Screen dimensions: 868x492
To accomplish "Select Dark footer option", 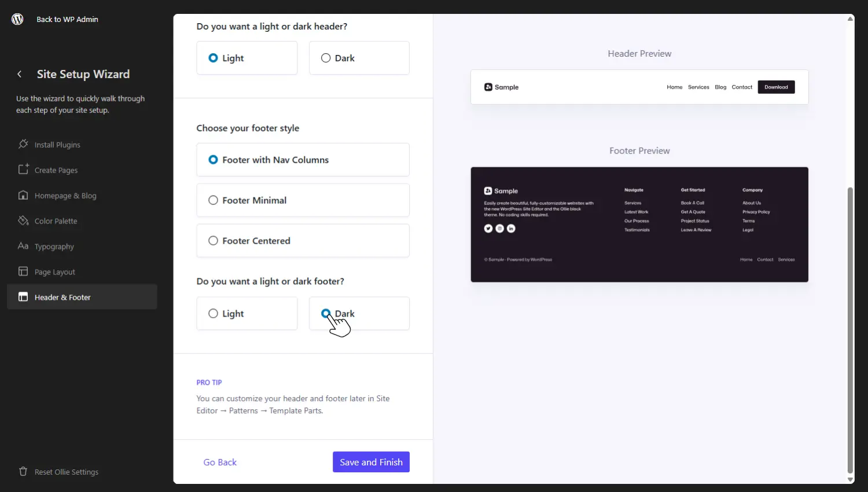I will point(359,314).
